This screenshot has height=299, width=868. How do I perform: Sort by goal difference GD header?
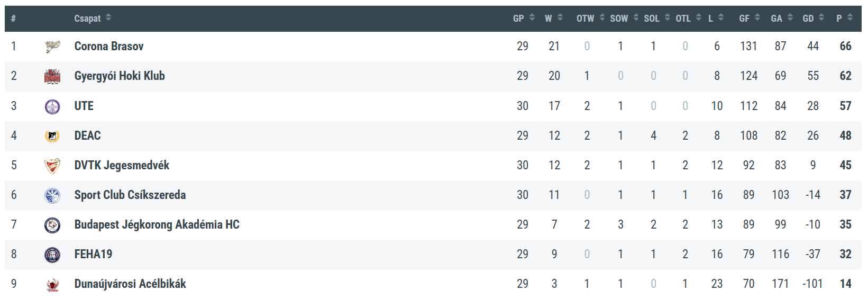click(813, 19)
